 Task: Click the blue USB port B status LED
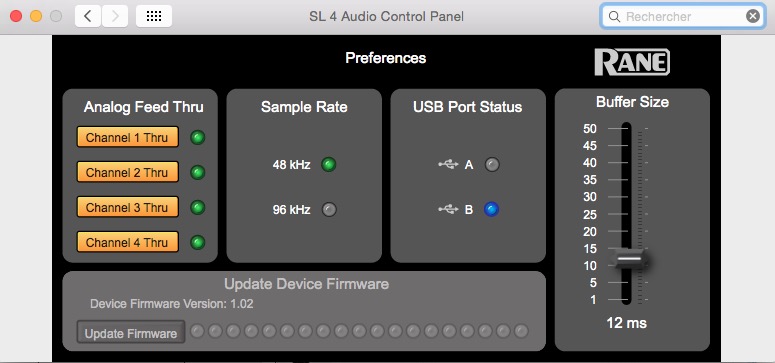click(x=491, y=210)
